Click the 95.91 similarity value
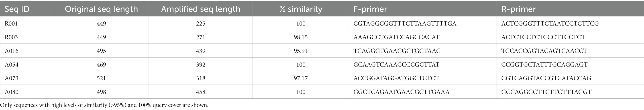Viewport: 644px width, 110px height. 301,51
